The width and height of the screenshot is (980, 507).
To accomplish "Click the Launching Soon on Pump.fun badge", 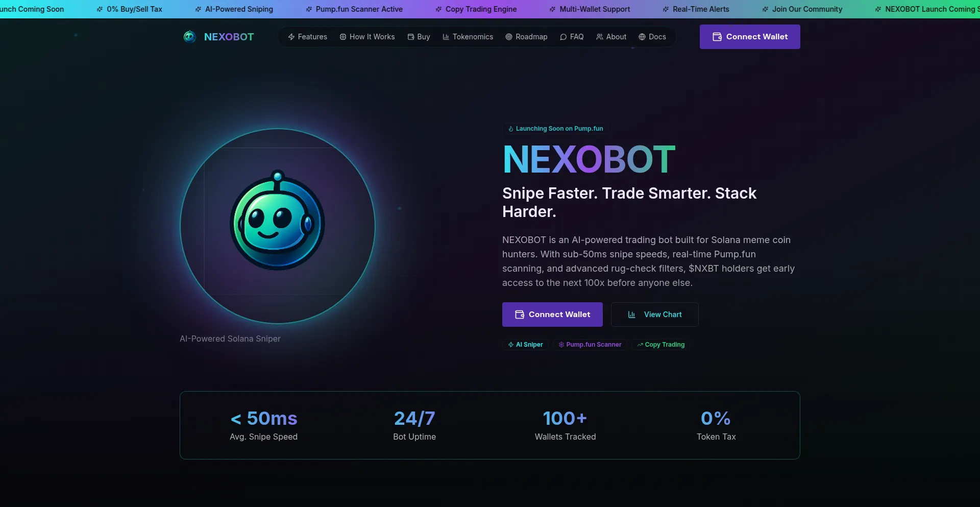I will (555, 129).
